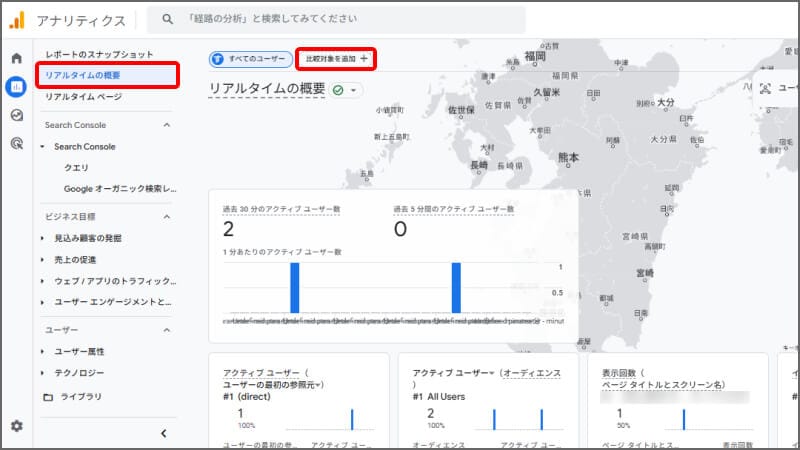Click the 「経路の分析」 search field
The image size is (800, 450).
[x=340, y=20]
